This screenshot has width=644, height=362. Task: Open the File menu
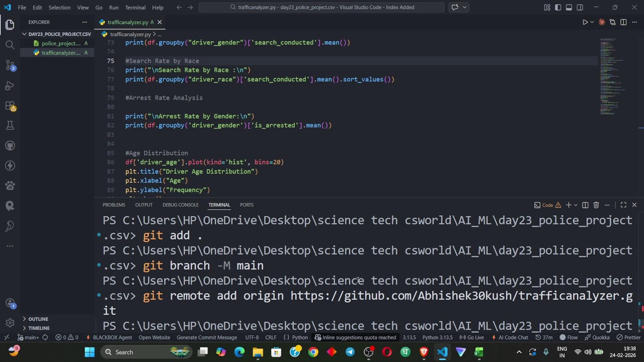(x=22, y=8)
